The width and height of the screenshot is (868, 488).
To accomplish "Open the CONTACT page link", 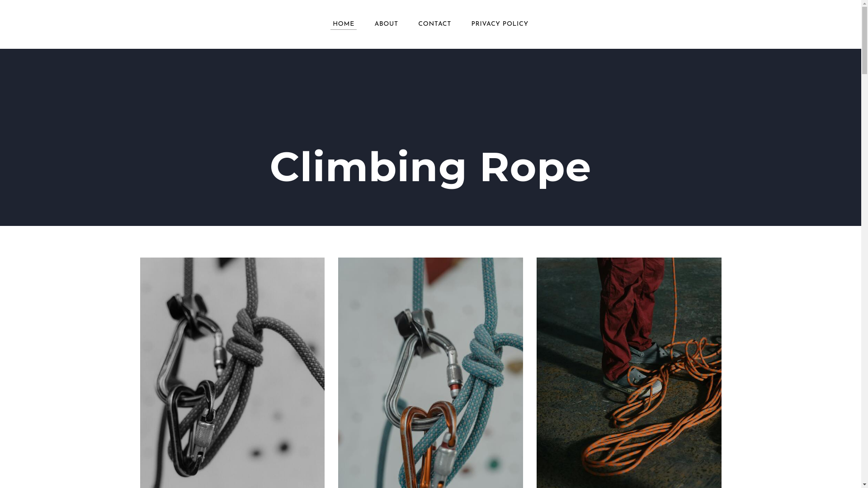I will pyautogui.click(x=434, y=24).
